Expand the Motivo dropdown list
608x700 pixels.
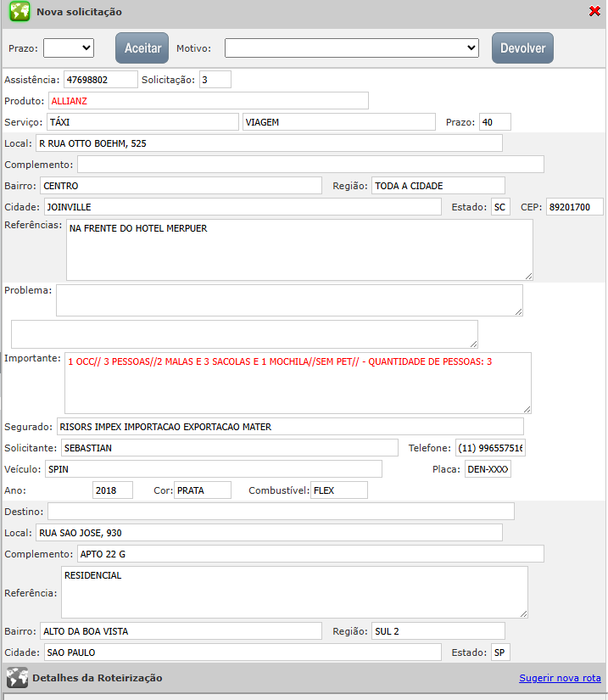[352, 48]
